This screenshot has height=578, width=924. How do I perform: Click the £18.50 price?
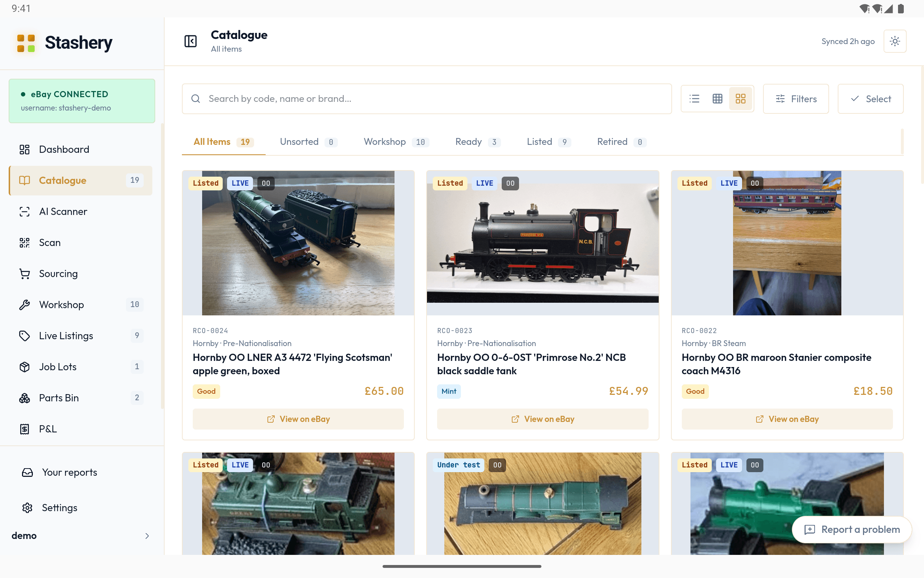873,391
